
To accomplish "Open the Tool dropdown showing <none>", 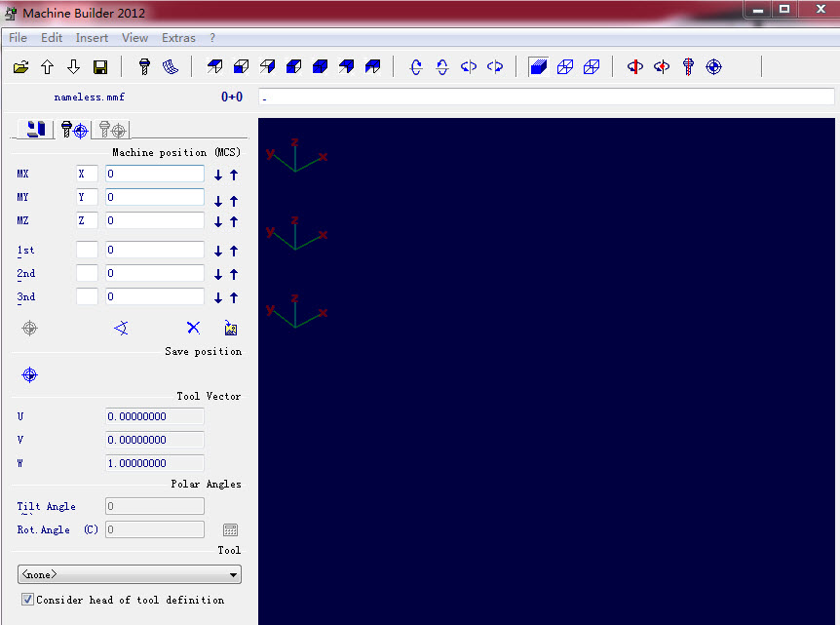I will point(130,574).
